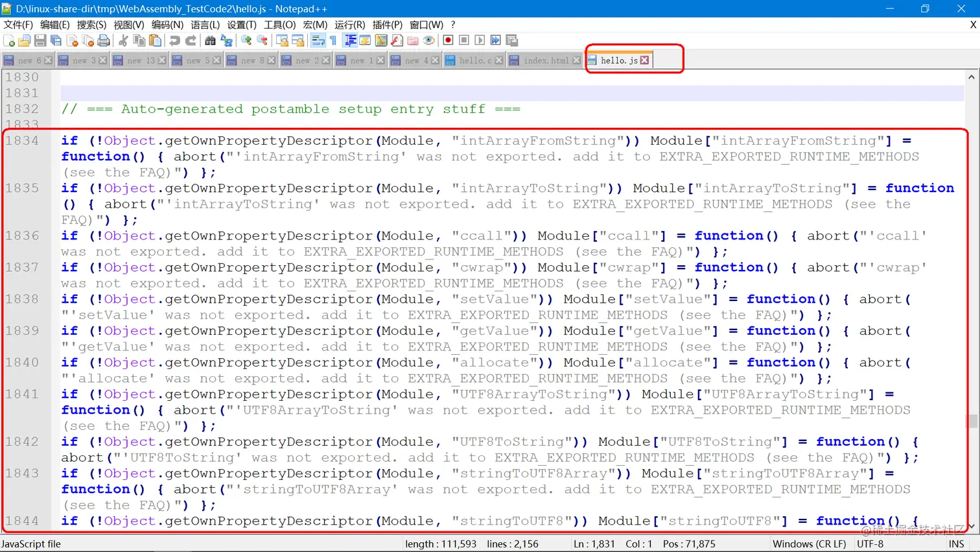Zoom in on the editor text
This screenshot has height=552, width=980.
(x=246, y=40)
